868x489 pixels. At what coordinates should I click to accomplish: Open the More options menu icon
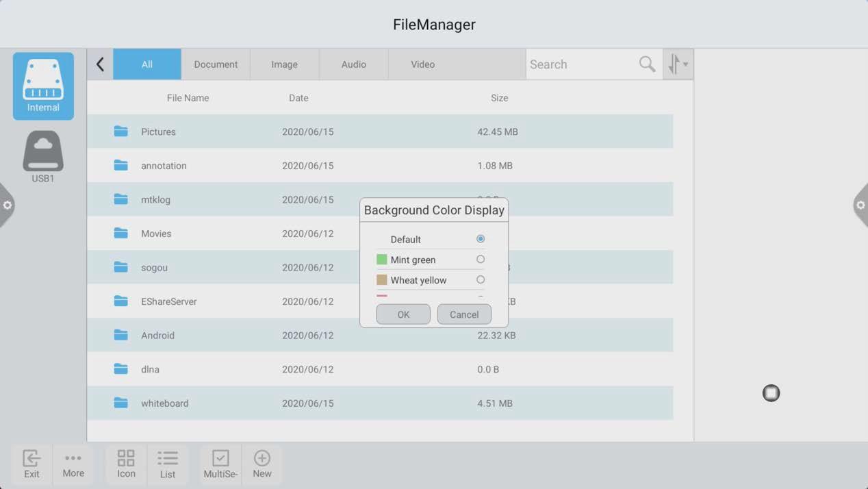click(73, 464)
